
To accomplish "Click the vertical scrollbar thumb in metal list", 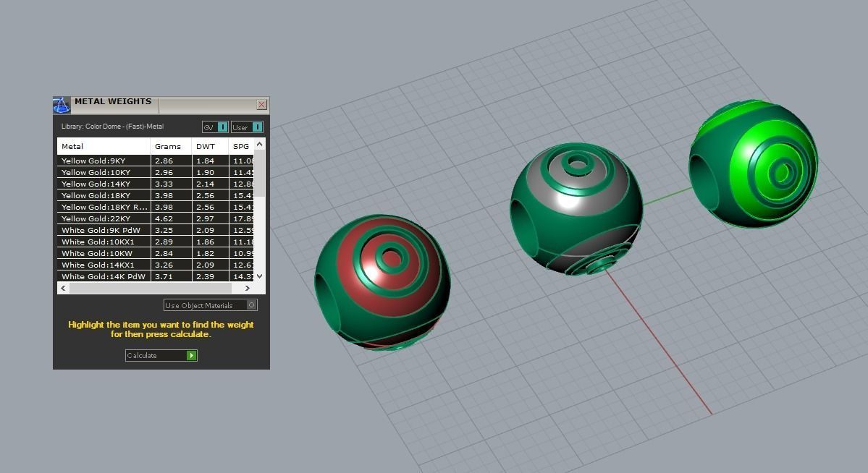I will tap(260, 173).
